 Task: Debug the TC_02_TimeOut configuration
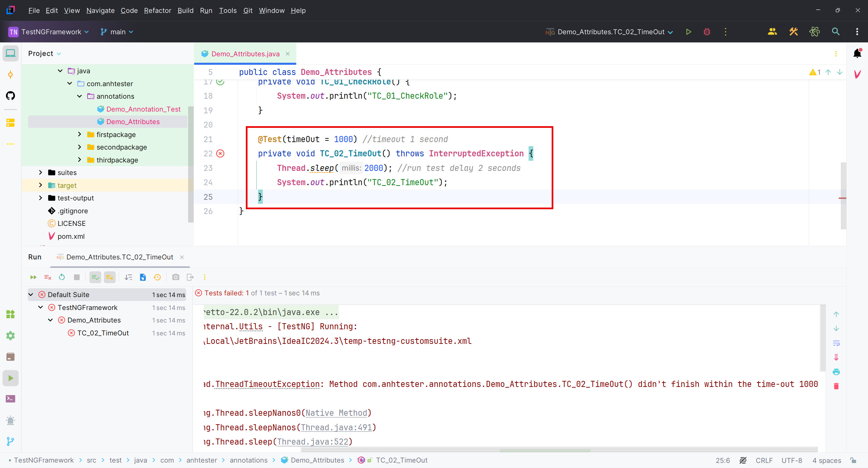[x=707, y=32]
